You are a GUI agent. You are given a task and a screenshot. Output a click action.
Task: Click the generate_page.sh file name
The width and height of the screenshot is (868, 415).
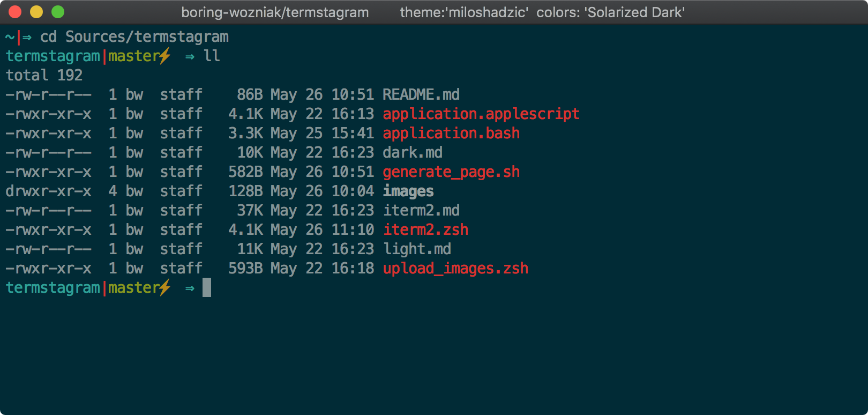(x=451, y=172)
